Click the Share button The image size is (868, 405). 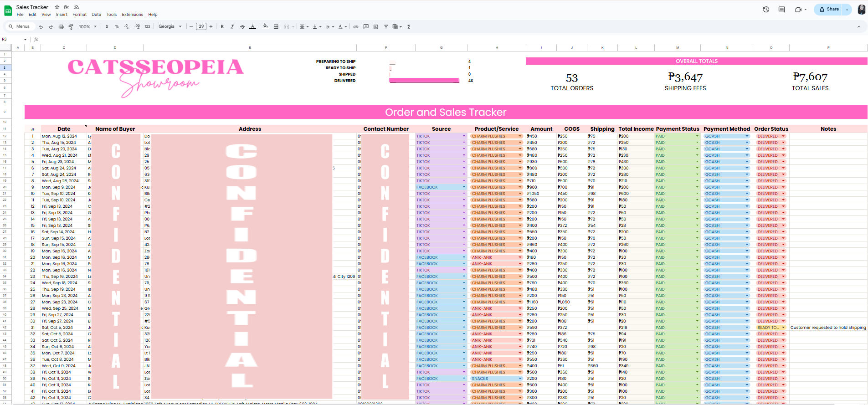829,10
